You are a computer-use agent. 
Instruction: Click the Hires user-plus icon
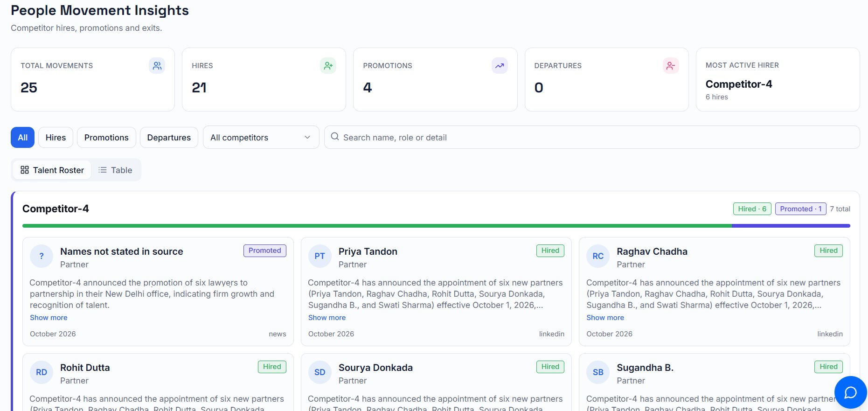(x=328, y=66)
